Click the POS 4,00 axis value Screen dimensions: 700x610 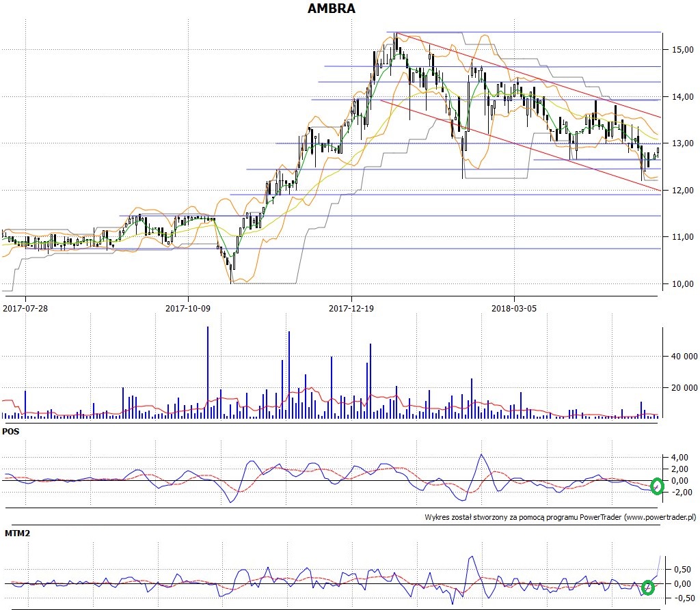(679, 458)
